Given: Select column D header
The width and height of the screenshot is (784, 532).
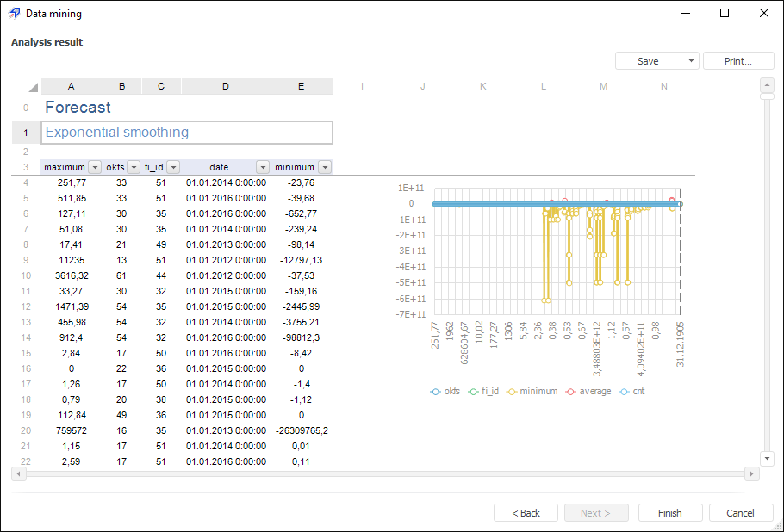Looking at the screenshot, I should 226,86.
